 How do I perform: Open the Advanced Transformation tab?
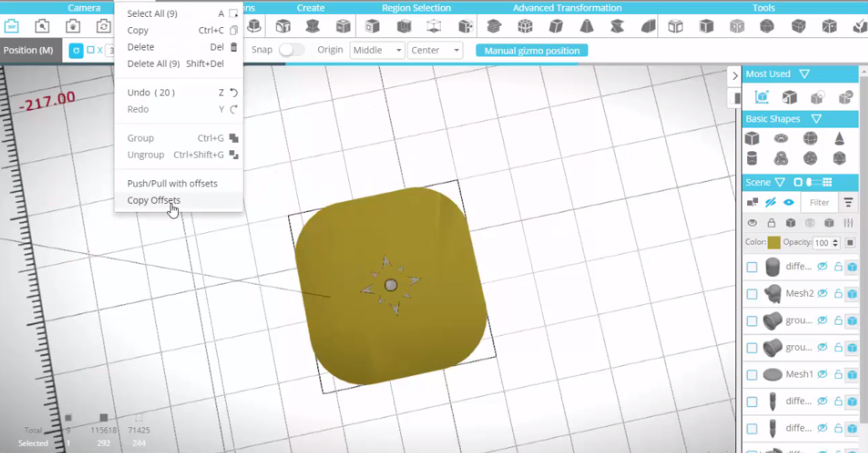click(567, 8)
